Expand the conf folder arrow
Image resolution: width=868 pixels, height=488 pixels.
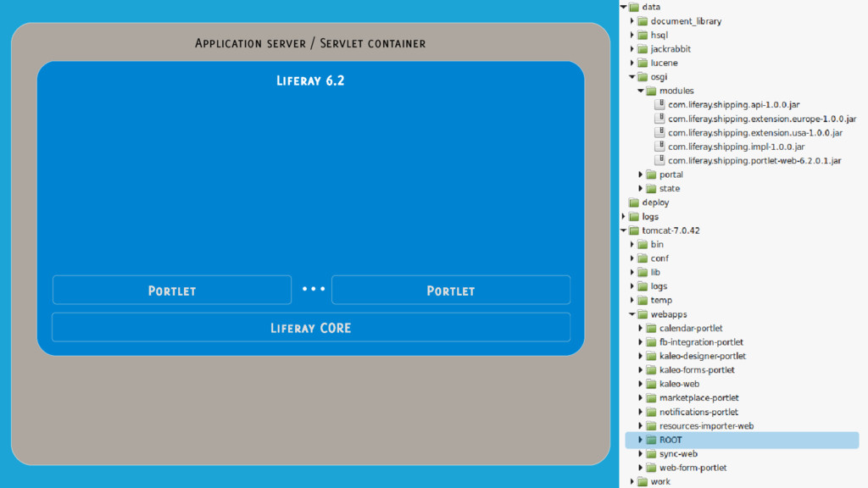[632, 258]
